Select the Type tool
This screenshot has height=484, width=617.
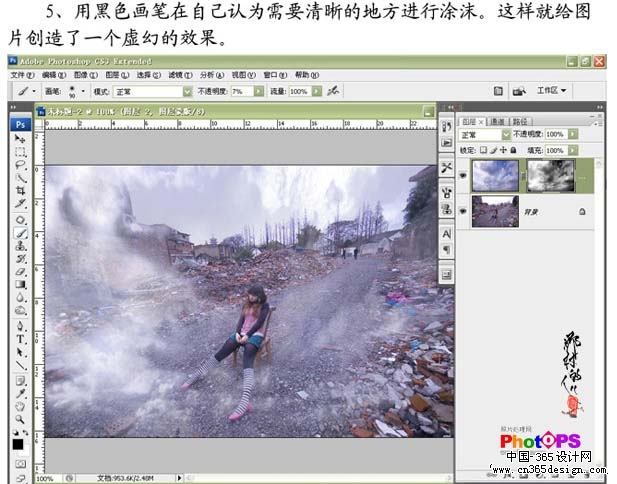[20, 339]
